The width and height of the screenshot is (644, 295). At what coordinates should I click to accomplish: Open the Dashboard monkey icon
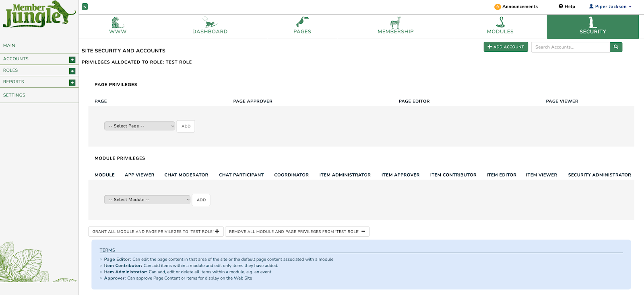click(x=210, y=22)
